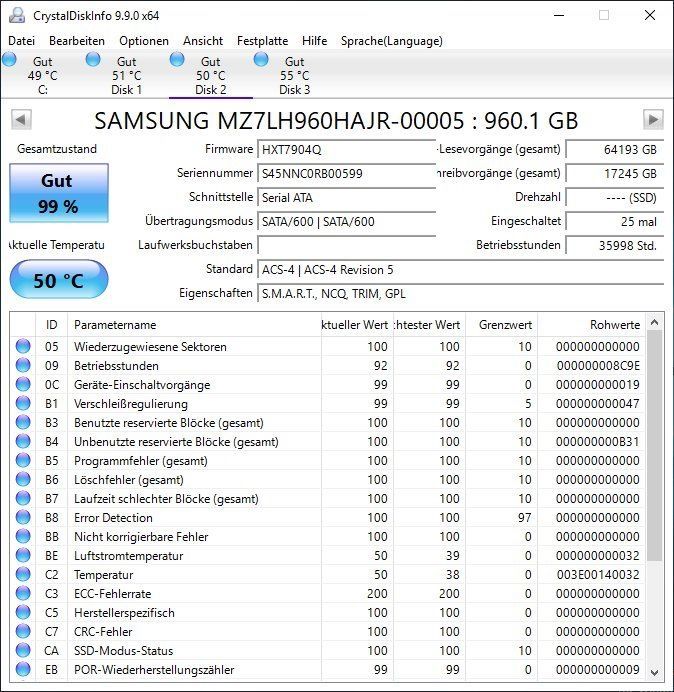Open the Hilfe menu
674x692 pixels.
coord(315,41)
